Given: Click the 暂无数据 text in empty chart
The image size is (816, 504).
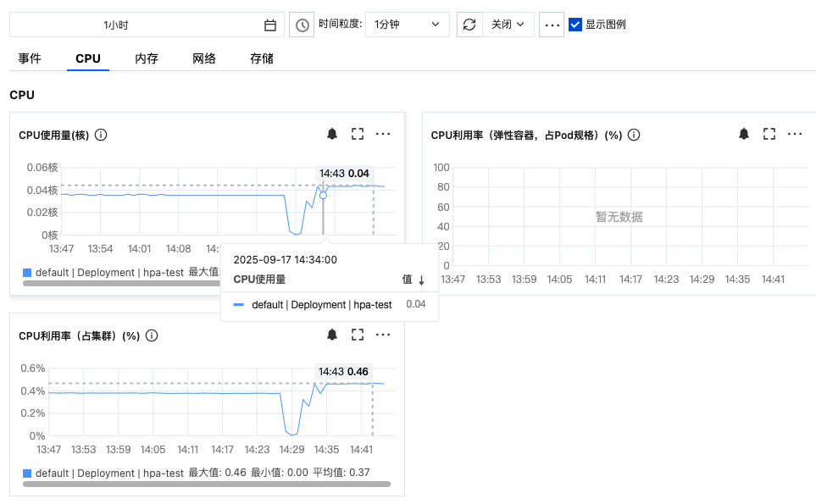Looking at the screenshot, I should pos(619,217).
